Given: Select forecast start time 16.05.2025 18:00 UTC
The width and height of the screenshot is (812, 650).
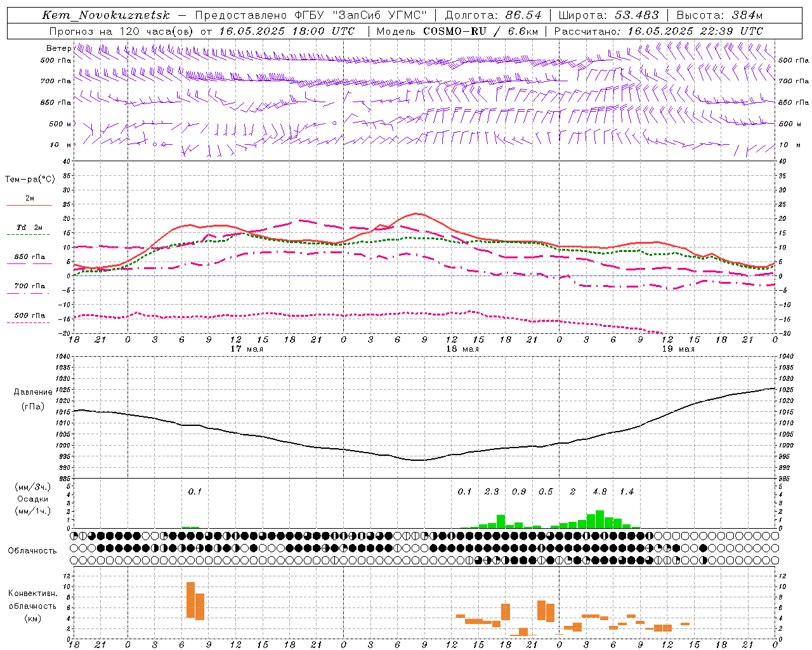Looking at the screenshot, I should (287, 31).
